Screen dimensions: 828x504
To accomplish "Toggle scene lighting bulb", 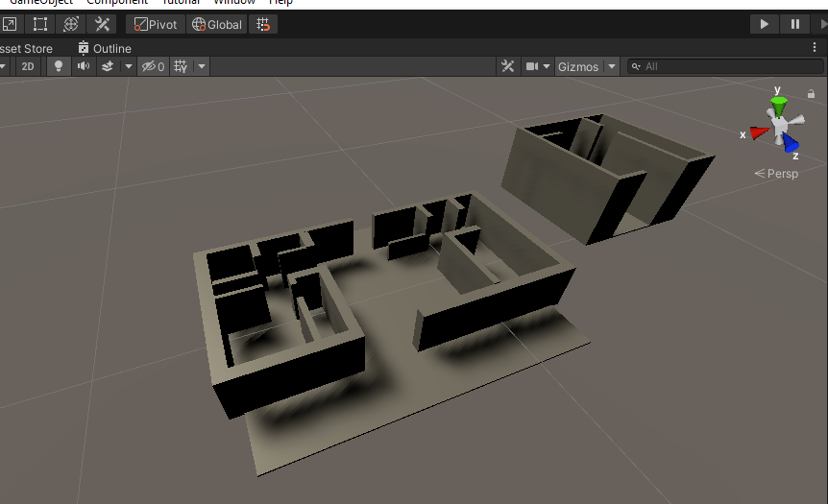I will pos(58,66).
